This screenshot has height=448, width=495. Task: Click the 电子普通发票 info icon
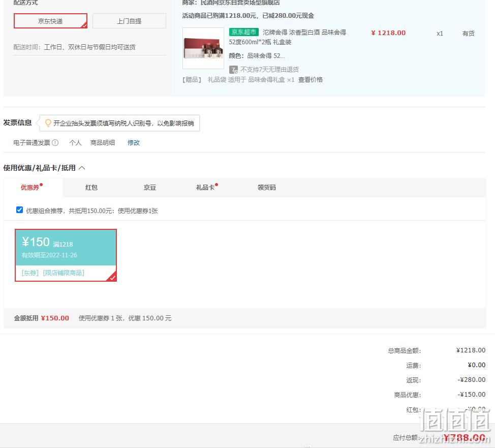55,143
